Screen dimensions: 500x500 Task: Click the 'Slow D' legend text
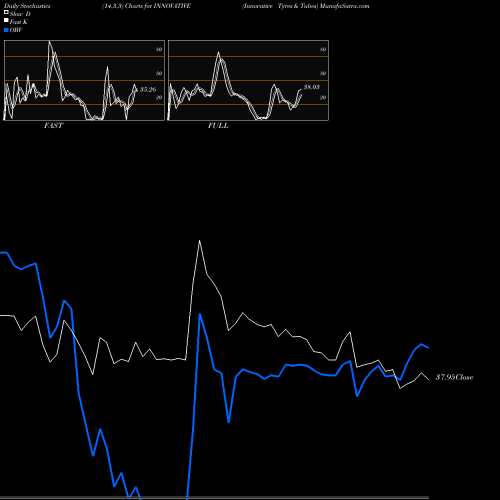click(20, 14)
